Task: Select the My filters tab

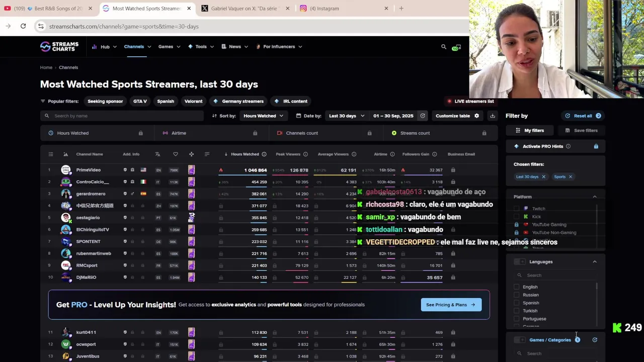Action: [x=530, y=131]
